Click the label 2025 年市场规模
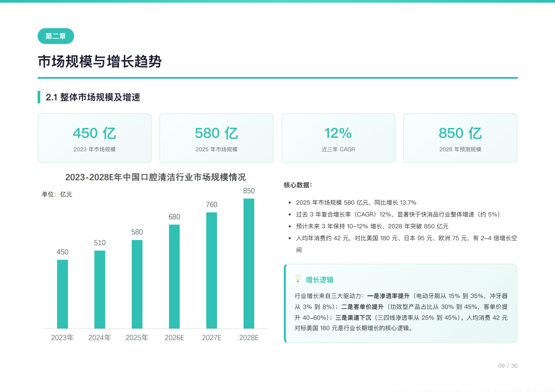The image size is (555, 392). click(x=217, y=149)
